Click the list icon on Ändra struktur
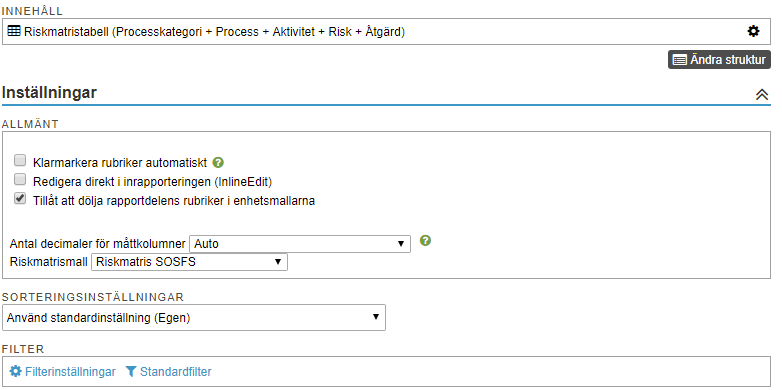This screenshot has width=782, height=390. (x=679, y=60)
